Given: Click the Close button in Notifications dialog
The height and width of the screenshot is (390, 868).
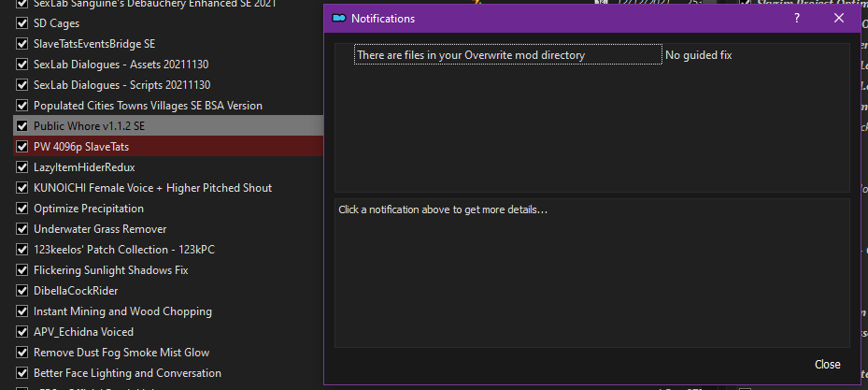Looking at the screenshot, I should click(x=827, y=365).
